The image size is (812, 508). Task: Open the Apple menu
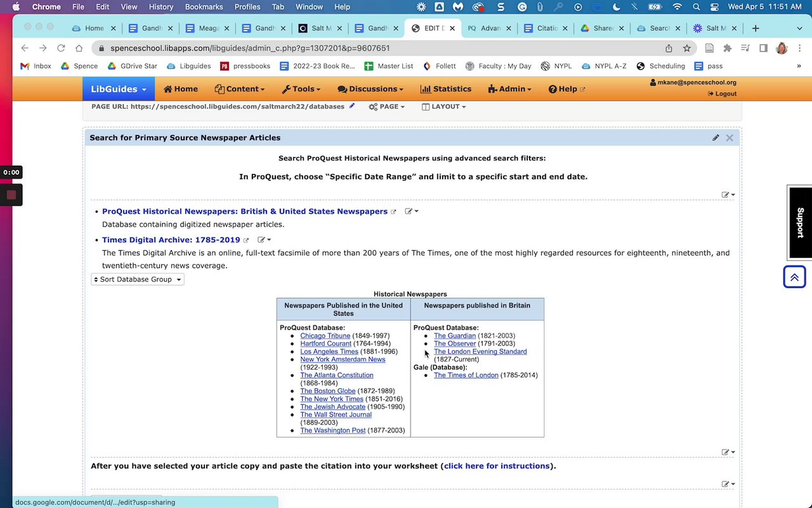[x=16, y=7]
